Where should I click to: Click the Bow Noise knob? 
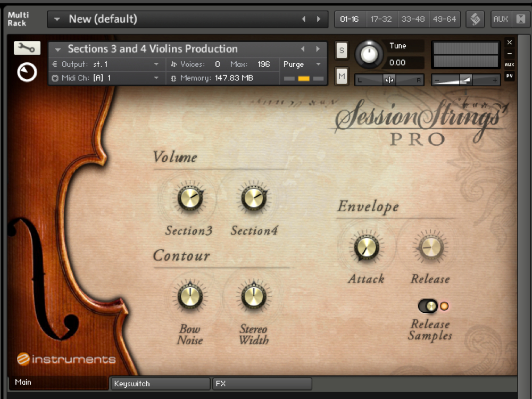tap(190, 295)
